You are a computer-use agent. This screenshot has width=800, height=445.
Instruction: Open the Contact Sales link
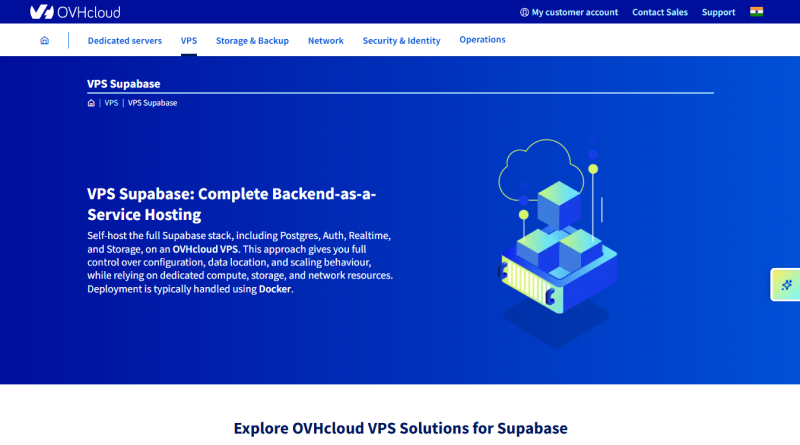660,12
